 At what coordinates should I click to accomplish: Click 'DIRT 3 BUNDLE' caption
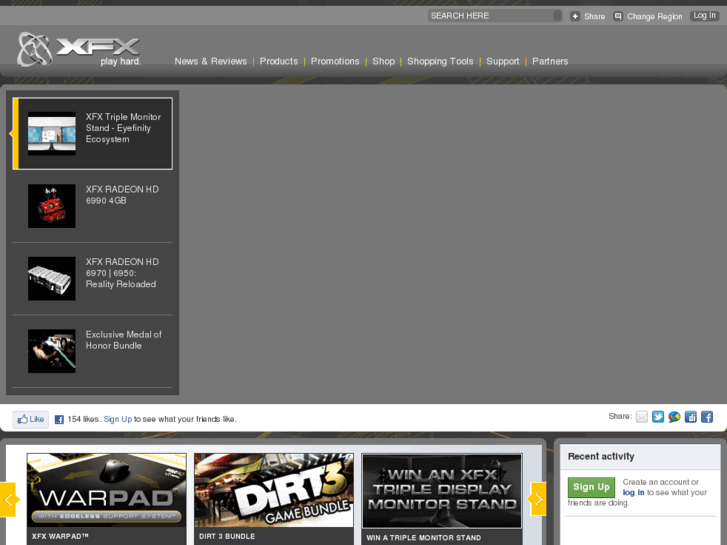(x=227, y=536)
